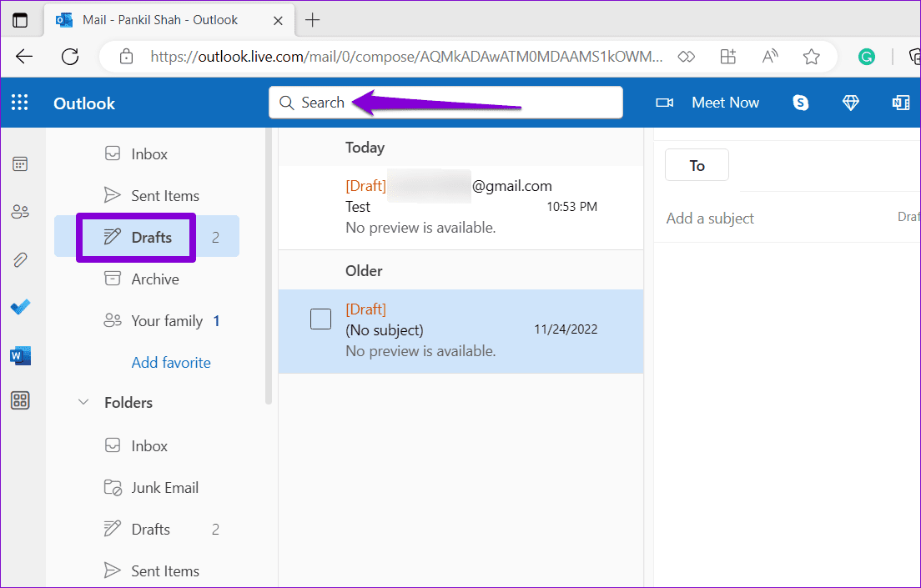Click the Search mail field
The width and height of the screenshot is (921, 588).
[x=445, y=103]
